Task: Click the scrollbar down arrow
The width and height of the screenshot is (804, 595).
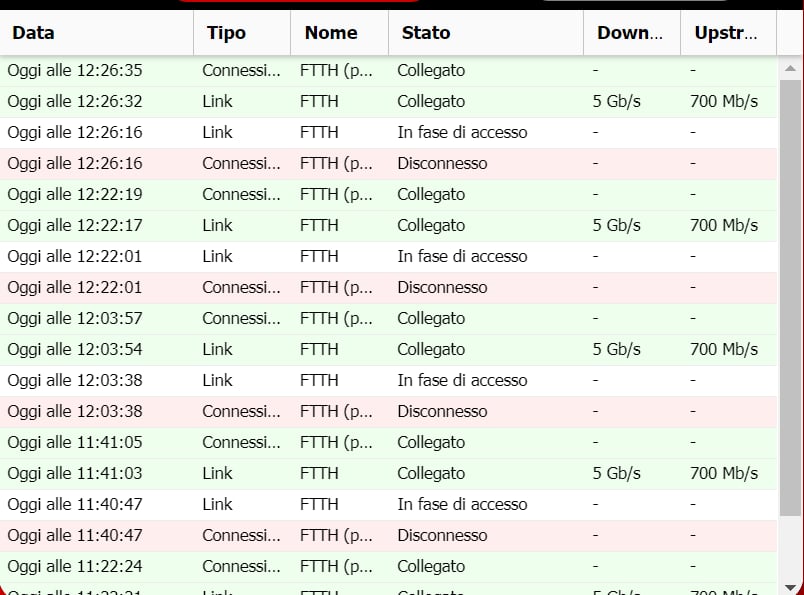Action: 790,587
